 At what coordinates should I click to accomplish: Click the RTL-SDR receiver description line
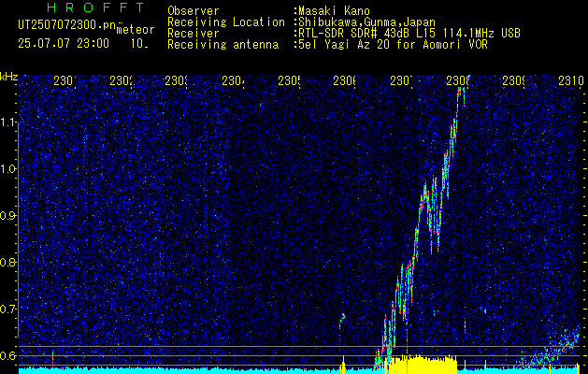point(409,34)
